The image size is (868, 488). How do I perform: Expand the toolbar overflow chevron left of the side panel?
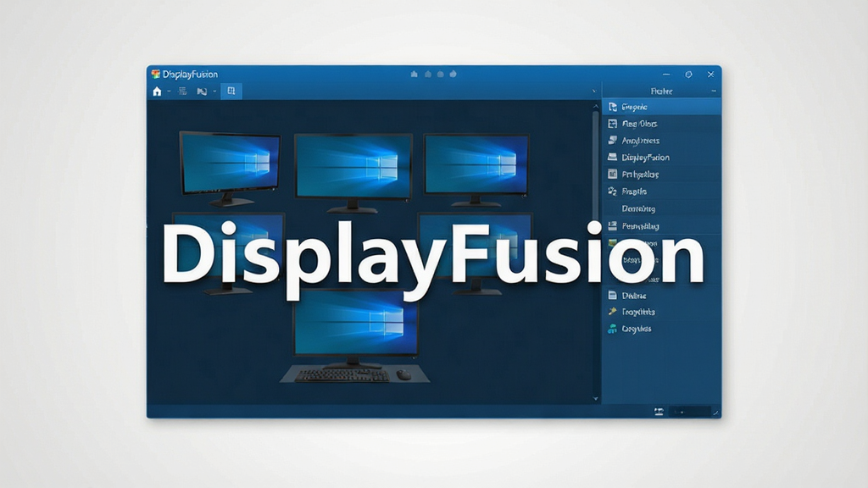coord(594,91)
